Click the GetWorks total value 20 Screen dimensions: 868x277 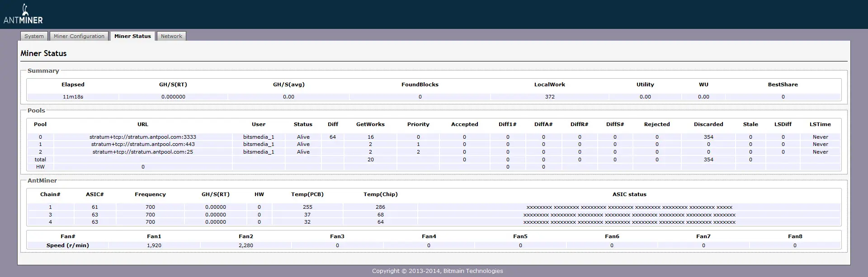point(371,160)
